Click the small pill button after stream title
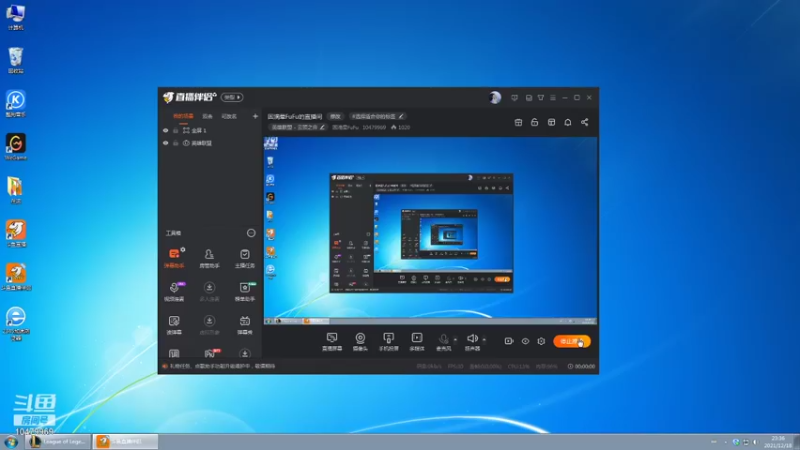Image resolution: width=800 pixels, height=450 pixels. click(x=335, y=116)
